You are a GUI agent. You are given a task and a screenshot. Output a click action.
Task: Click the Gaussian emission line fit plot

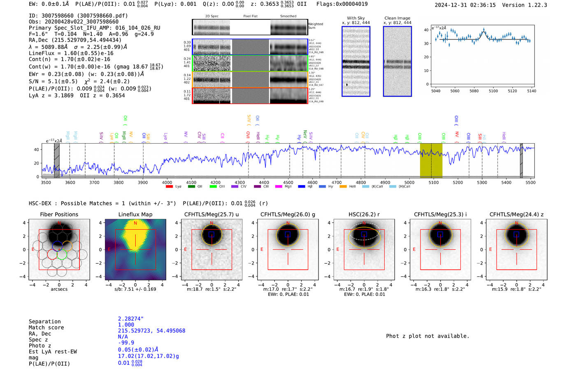482,56
